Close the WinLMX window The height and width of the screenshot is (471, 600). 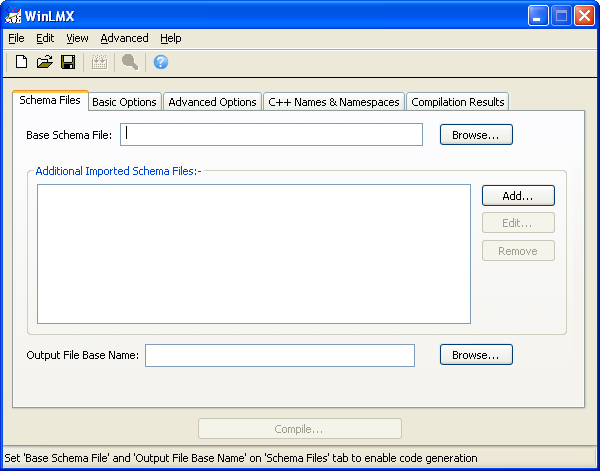[584, 16]
